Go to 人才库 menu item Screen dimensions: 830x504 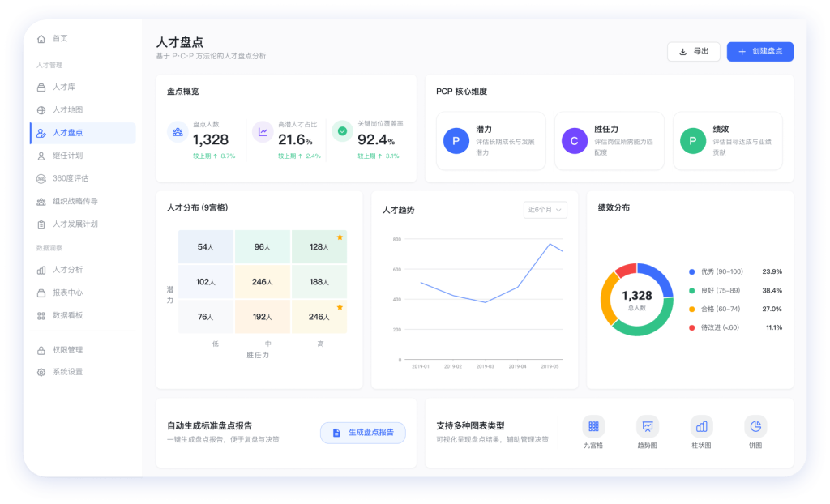(x=83, y=88)
